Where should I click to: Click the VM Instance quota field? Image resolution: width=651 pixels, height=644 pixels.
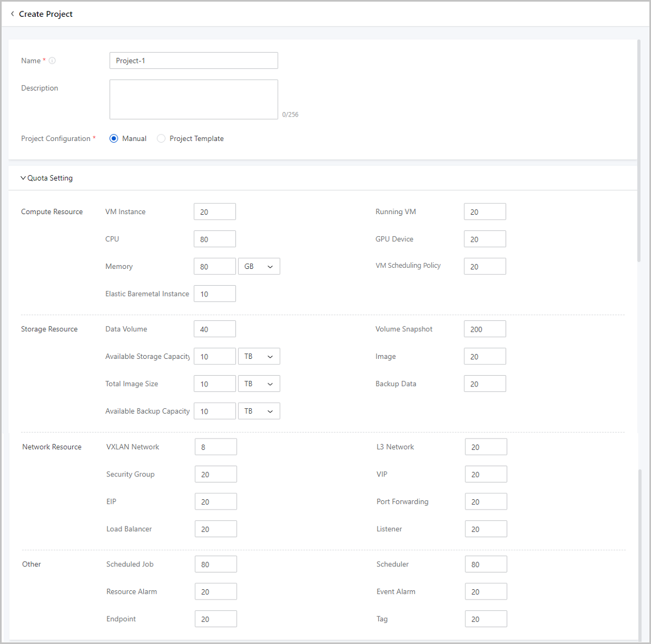[x=214, y=212]
